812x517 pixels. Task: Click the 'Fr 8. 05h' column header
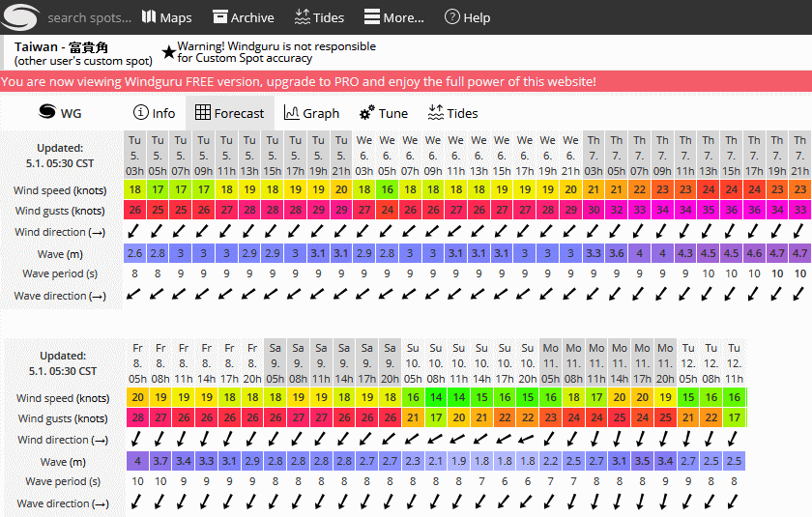[137, 363]
